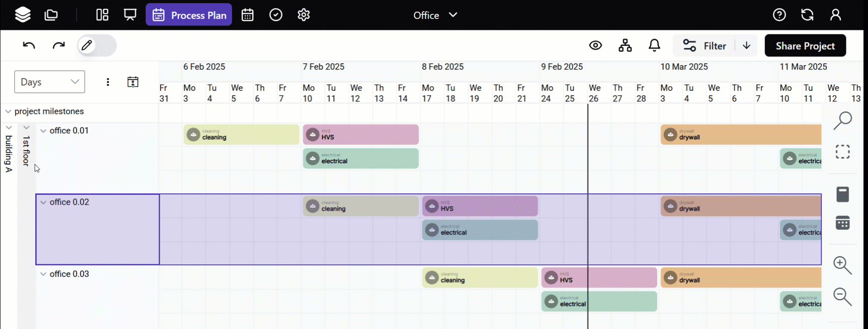Open notifications bell icon

654,46
